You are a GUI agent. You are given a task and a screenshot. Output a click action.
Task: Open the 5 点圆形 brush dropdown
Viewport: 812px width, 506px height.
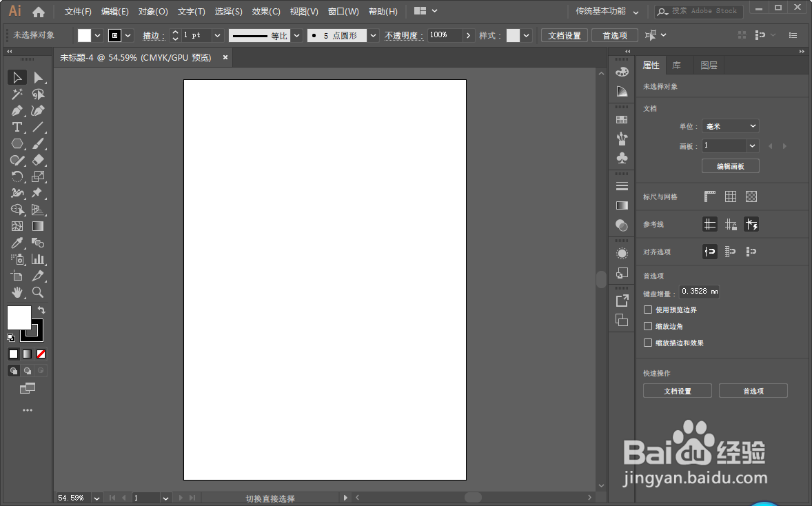point(374,35)
